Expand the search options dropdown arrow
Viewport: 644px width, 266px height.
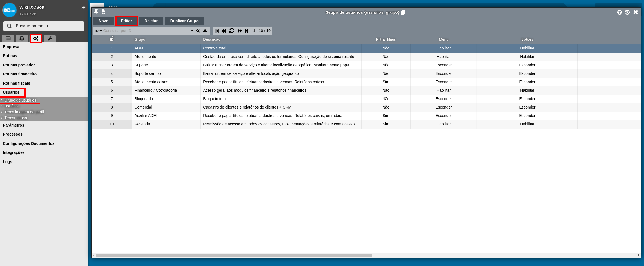click(x=192, y=31)
